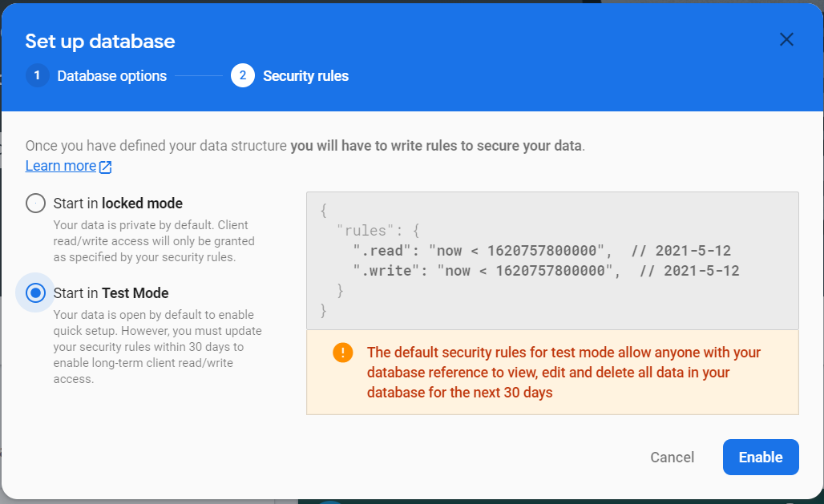Click the orange warning exclamation icon
This screenshot has width=824, height=504.
click(342, 353)
